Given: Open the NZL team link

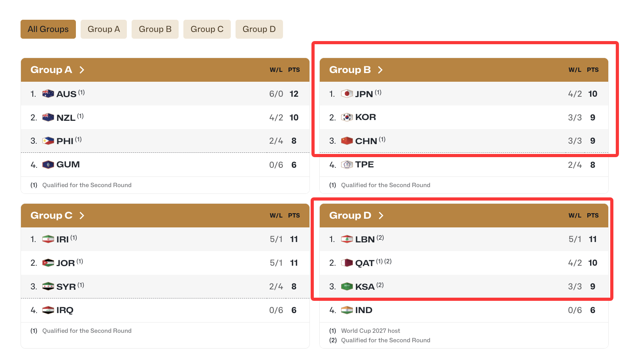Looking at the screenshot, I should coord(66,118).
